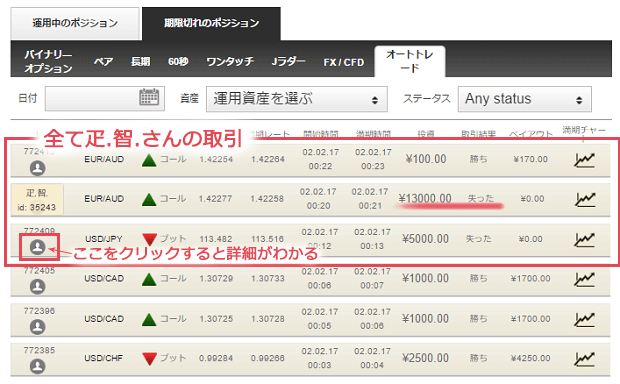The width and height of the screenshot is (620, 384).
Task: Select the FX/CFD category tab
Action: tap(344, 62)
